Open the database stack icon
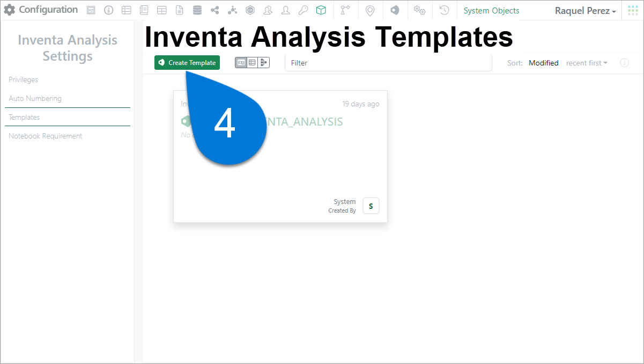Screen dimensions: 644x364 pos(197,10)
